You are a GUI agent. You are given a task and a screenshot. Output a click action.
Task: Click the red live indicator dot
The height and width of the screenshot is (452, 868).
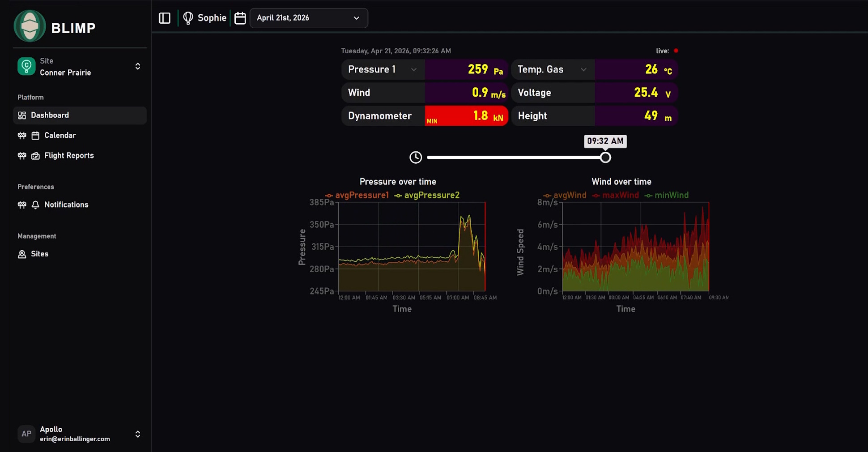click(x=676, y=51)
